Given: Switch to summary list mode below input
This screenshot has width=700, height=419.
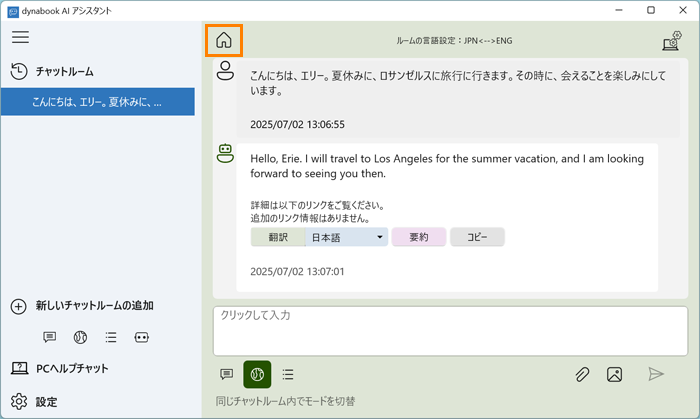Looking at the screenshot, I should point(288,374).
